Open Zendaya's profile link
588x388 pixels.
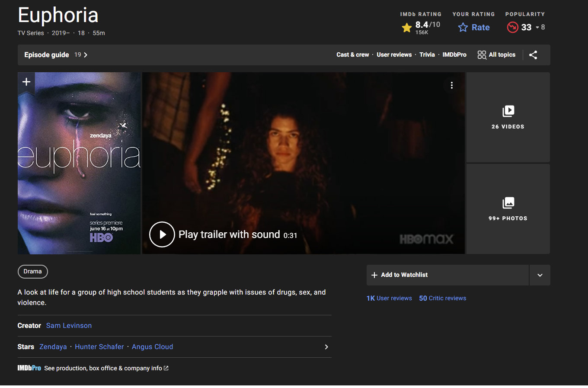(53, 347)
